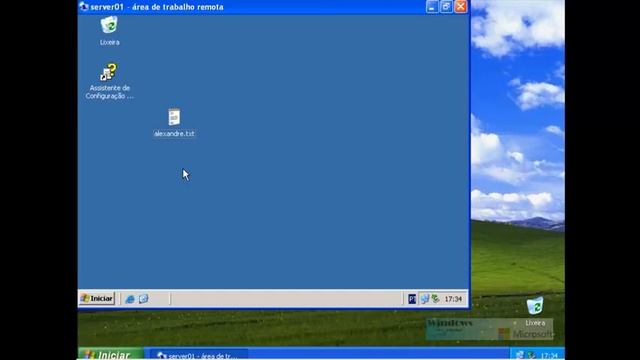
Task: Click the second local system tray icon
Action: (531, 355)
